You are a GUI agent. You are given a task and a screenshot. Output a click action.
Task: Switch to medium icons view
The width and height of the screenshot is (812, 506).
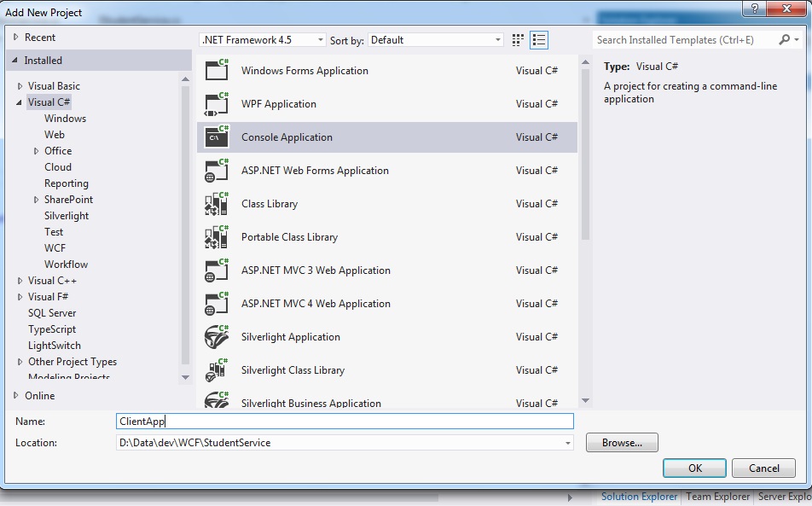(x=518, y=40)
